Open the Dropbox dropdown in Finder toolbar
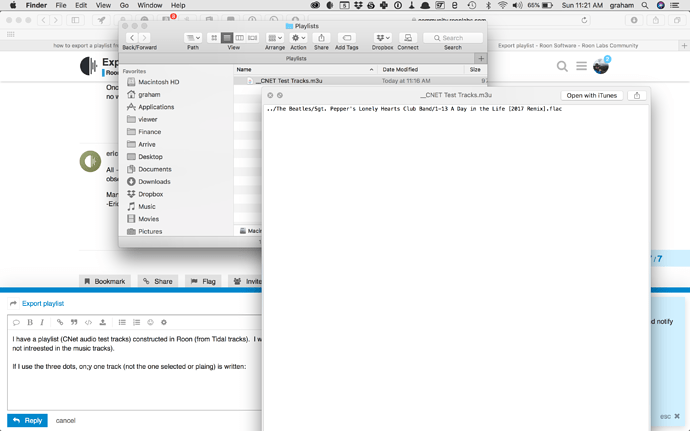This screenshot has height=431, width=690. tap(382, 38)
